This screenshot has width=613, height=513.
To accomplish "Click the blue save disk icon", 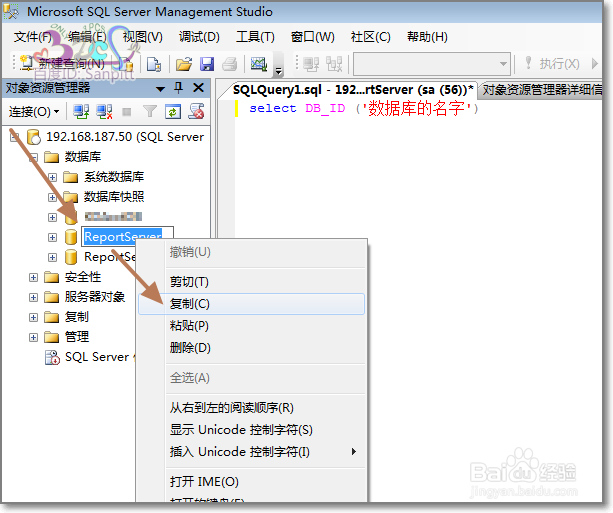I will coord(207,64).
